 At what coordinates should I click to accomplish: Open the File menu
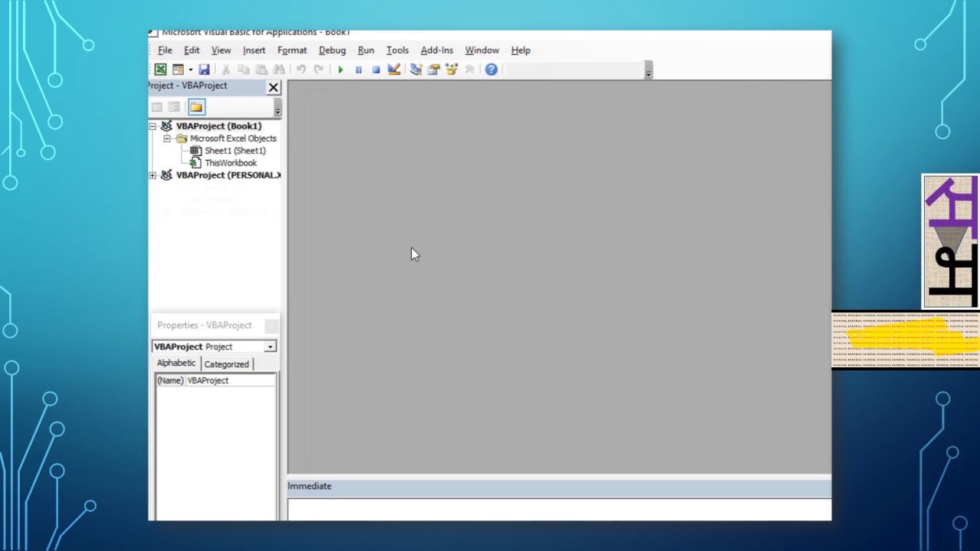165,51
